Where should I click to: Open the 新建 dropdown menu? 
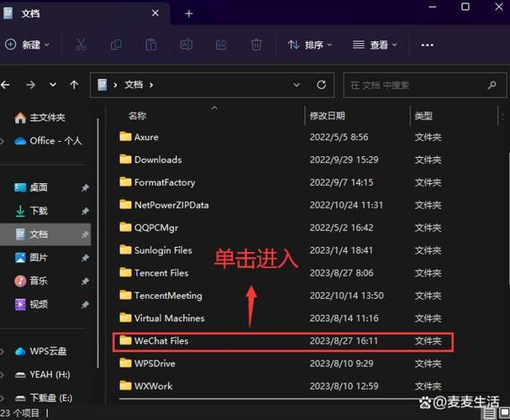(28, 45)
